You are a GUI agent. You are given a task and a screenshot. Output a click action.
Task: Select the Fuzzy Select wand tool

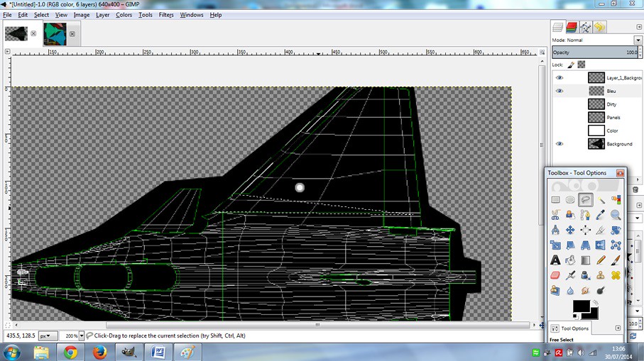601,200
